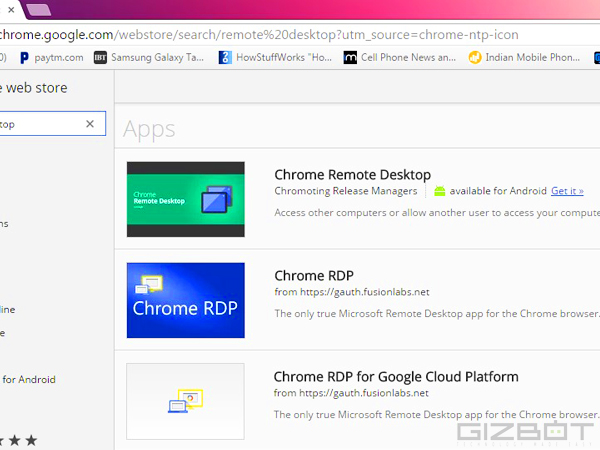This screenshot has height=450, width=600.
Task: Open the Chrome Remote Desktop thumbnail
Action: pyautogui.click(x=185, y=199)
